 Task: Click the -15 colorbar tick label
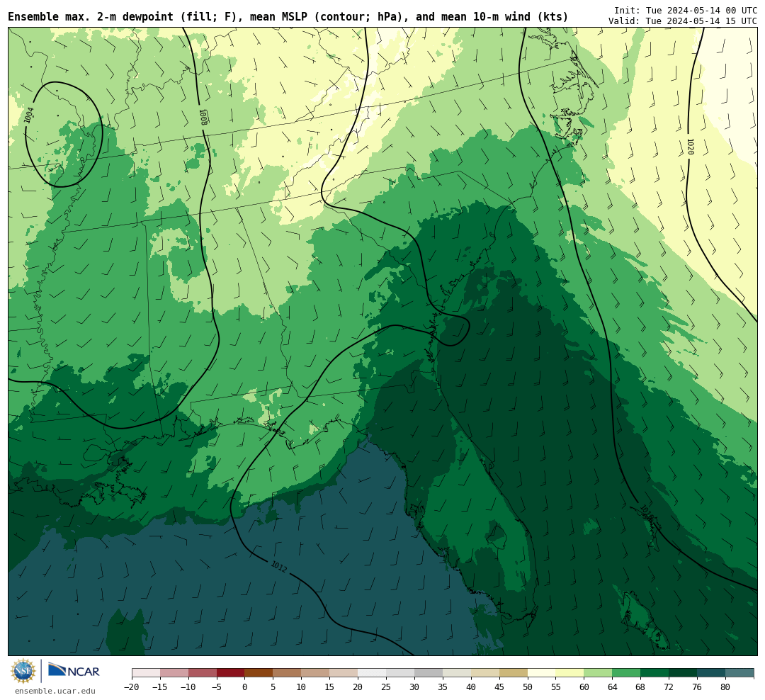coord(160,687)
